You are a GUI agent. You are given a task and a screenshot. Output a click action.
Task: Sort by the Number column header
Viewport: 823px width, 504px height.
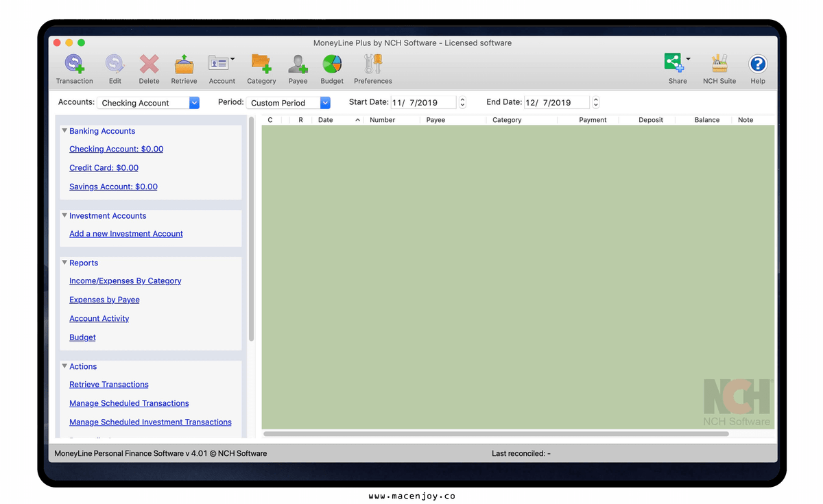click(392, 120)
